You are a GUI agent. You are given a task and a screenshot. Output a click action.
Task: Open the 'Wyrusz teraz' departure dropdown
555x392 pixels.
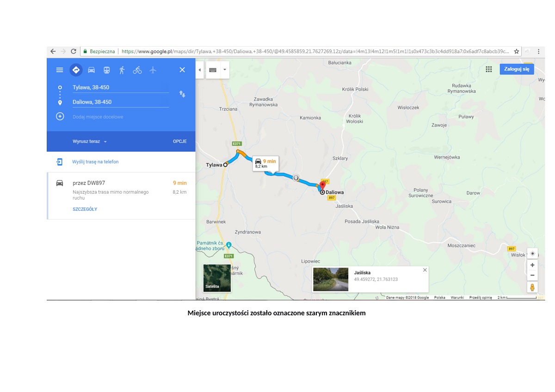(90, 141)
